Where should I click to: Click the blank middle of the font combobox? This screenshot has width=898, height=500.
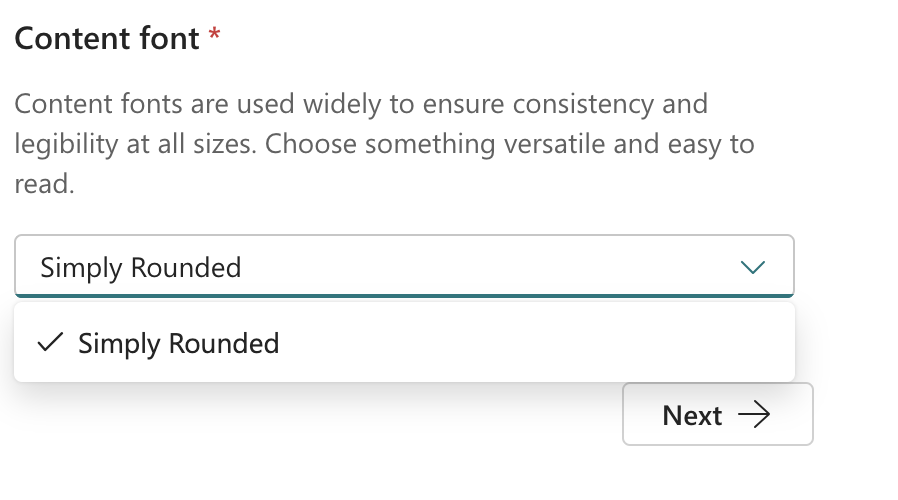tap(480, 267)
